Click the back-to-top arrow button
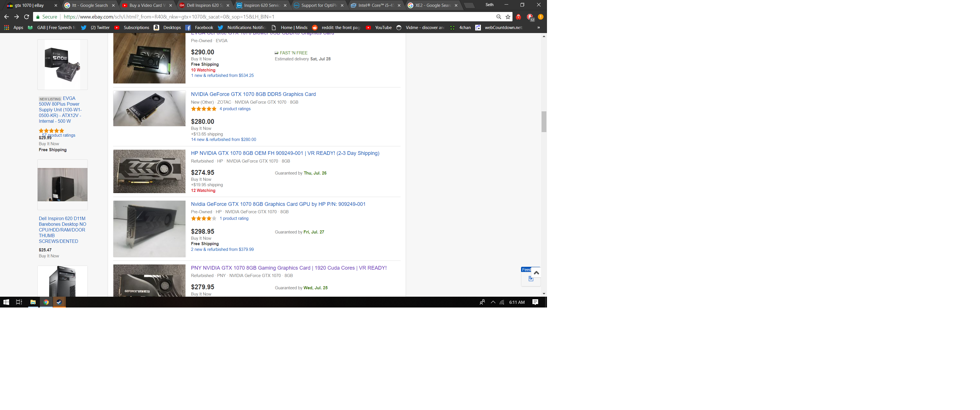The width and height of the screenshot is (980, 410). pos(536,273)
